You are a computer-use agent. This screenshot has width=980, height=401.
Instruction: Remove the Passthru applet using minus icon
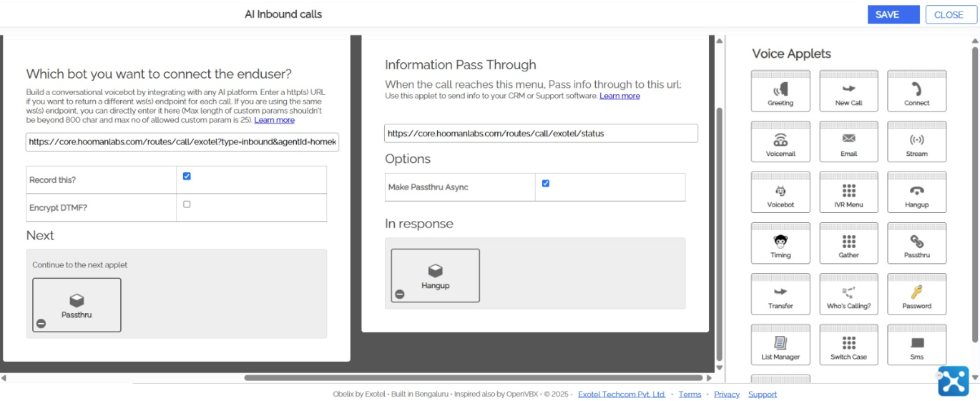click(x=41, y=323)
